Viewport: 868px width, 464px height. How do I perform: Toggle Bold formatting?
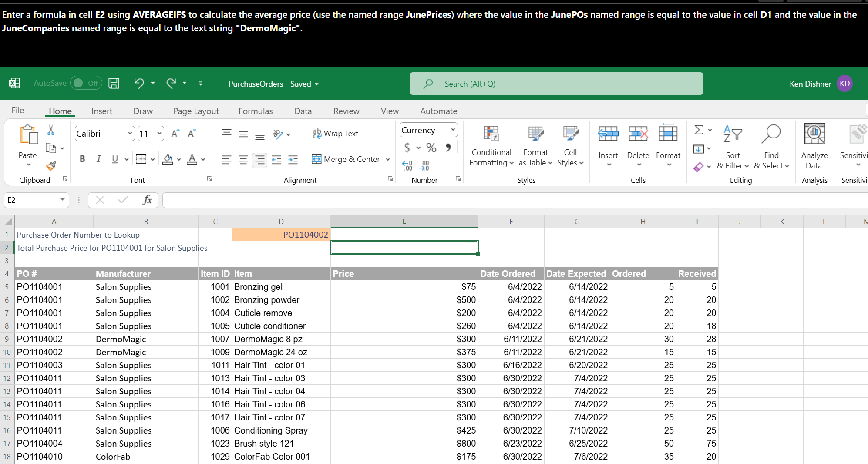(x=82, y=159)
